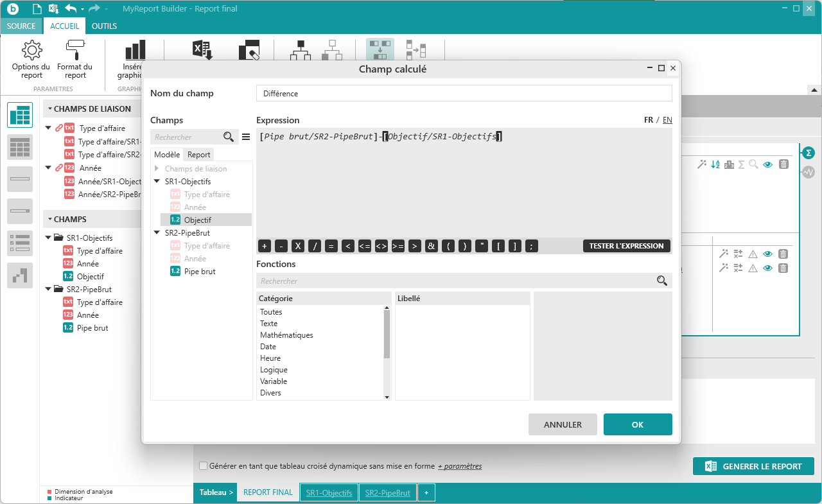Click TESTER L'EXPRESSION button
This screenshot has width=822, height=504.
(x=626, y=246)
